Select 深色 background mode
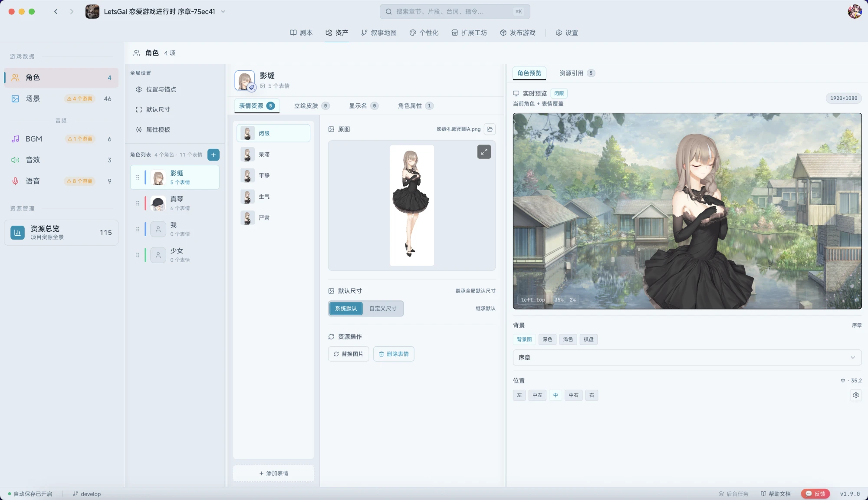The image size is (868, 500). pos(547,339)
